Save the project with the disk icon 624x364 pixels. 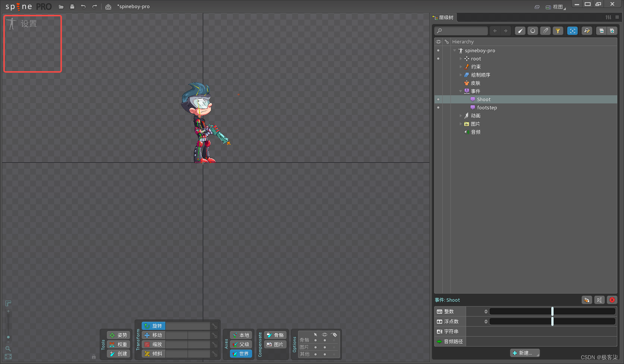click(72, 7)
